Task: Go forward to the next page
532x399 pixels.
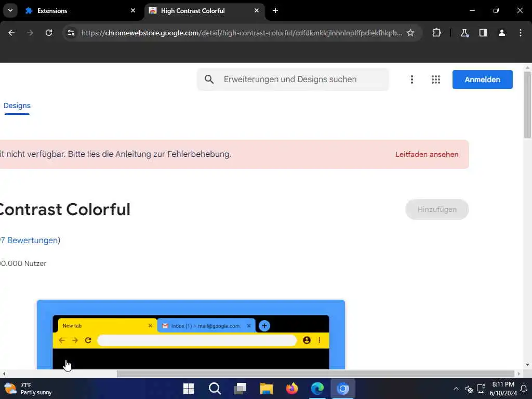Action: [x=30, y=33]
